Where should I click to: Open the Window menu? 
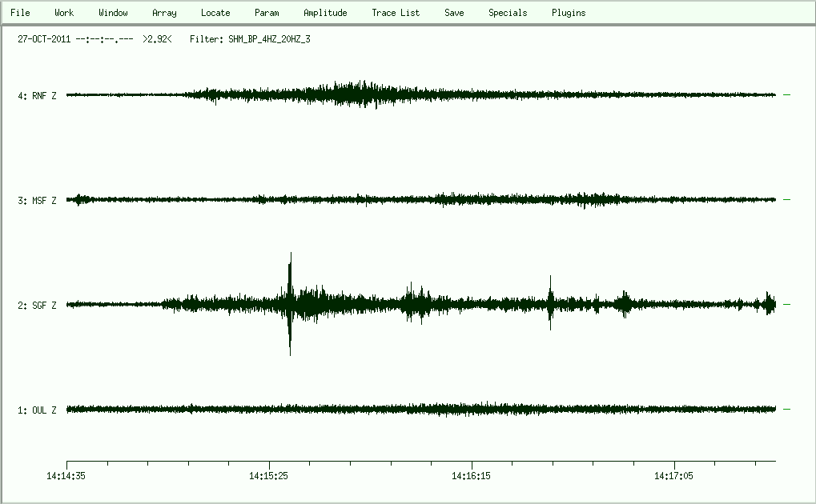[x=113, y=13]
